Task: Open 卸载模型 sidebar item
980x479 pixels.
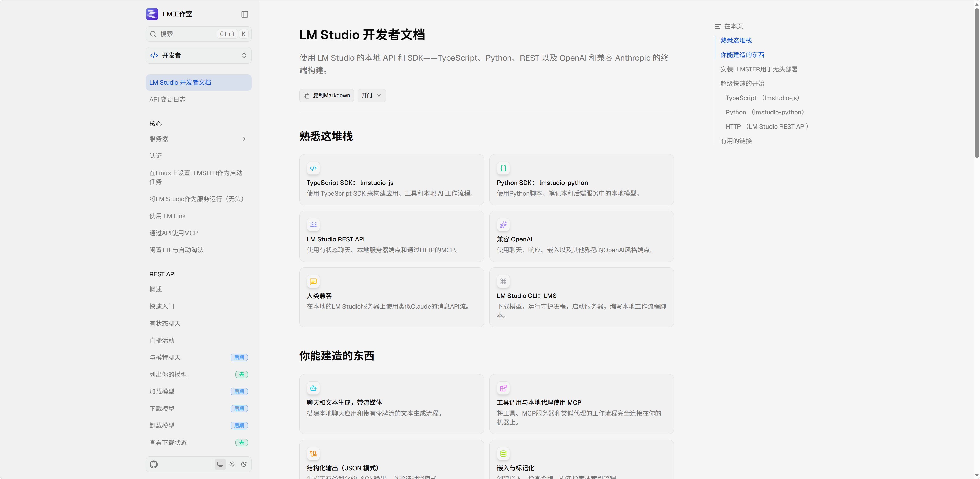Action: pyautogui.click(x=199, y=425)
